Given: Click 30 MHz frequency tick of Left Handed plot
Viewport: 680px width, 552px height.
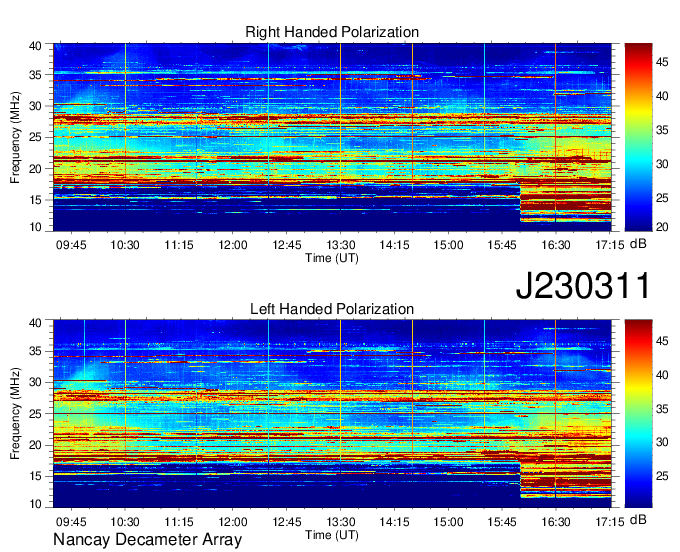Looking at the screenshot, I should tap(35, 382).
